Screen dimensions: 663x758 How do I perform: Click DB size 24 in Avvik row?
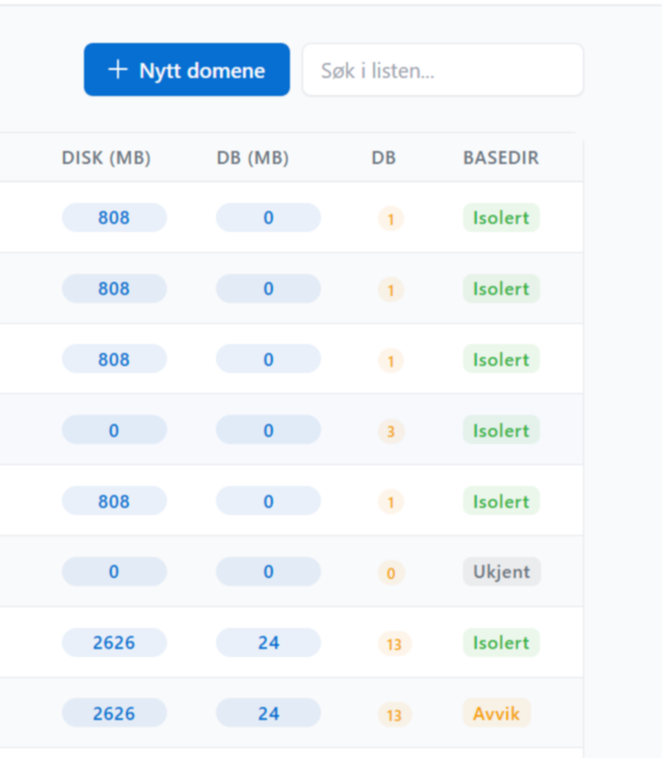pyautogui.click(x=268, y=713)
